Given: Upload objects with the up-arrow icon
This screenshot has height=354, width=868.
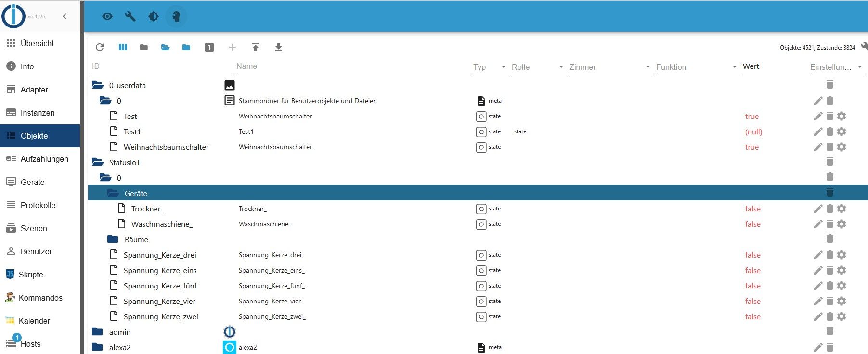Looking at the screenshot, I should pos(256,47).
